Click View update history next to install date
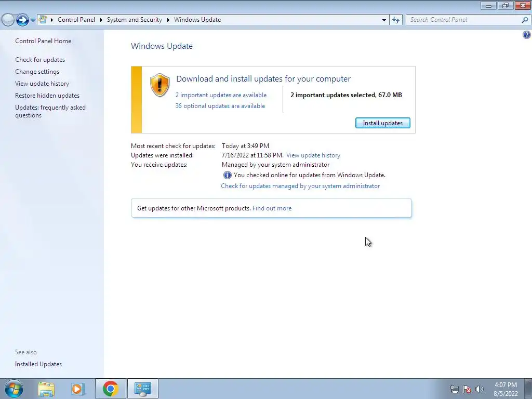 point(313,155)
